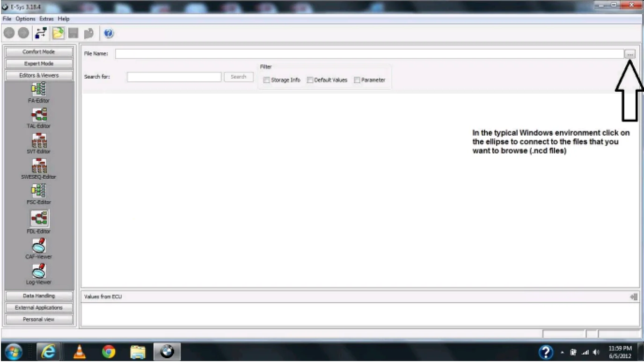
Task: Click the Windows Start orb
Action: pos(14,352)
